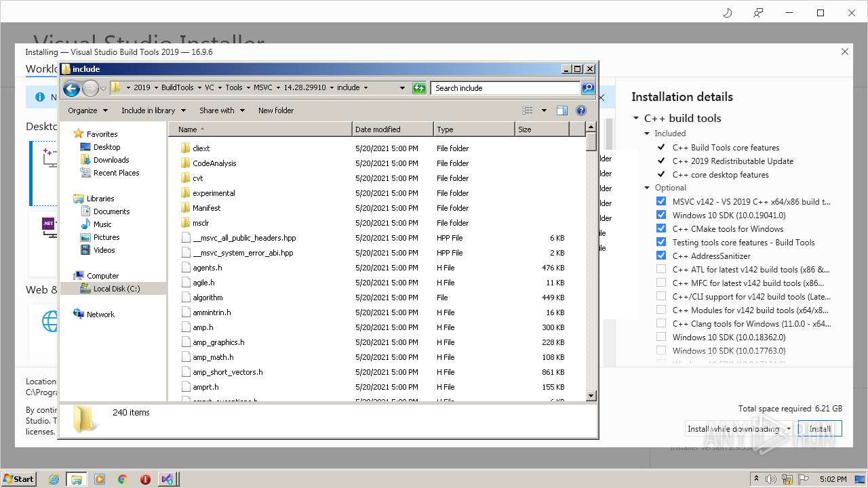Open the Music library
This screenshot has width=868, height=488.
(x=102, y=224)
